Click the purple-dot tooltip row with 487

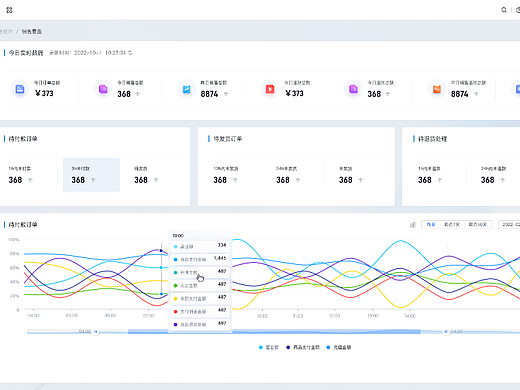point(200,324)
